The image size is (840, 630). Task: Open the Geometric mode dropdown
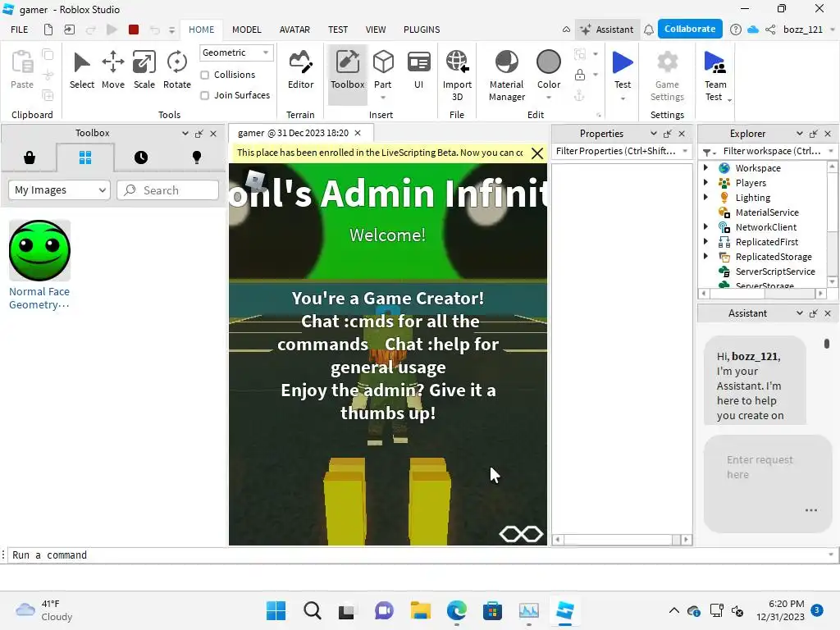[x=236, y=52]
